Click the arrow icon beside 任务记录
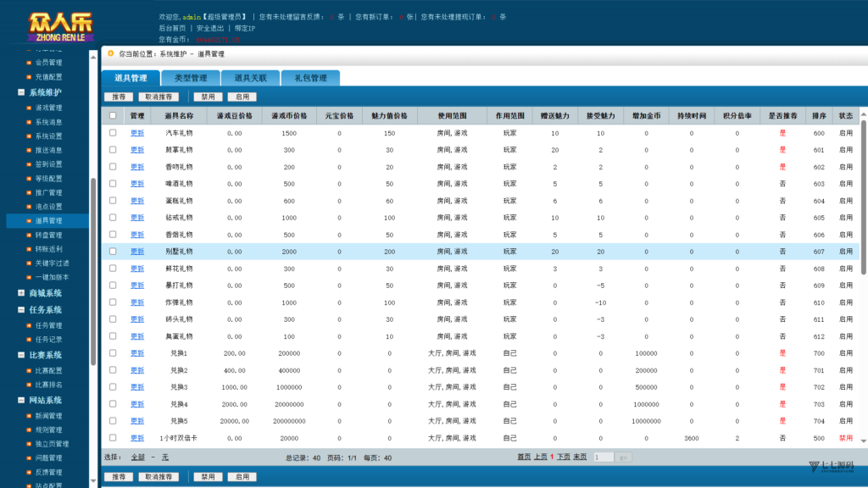Viewport: 868px width, 488px height. (29, 340)
